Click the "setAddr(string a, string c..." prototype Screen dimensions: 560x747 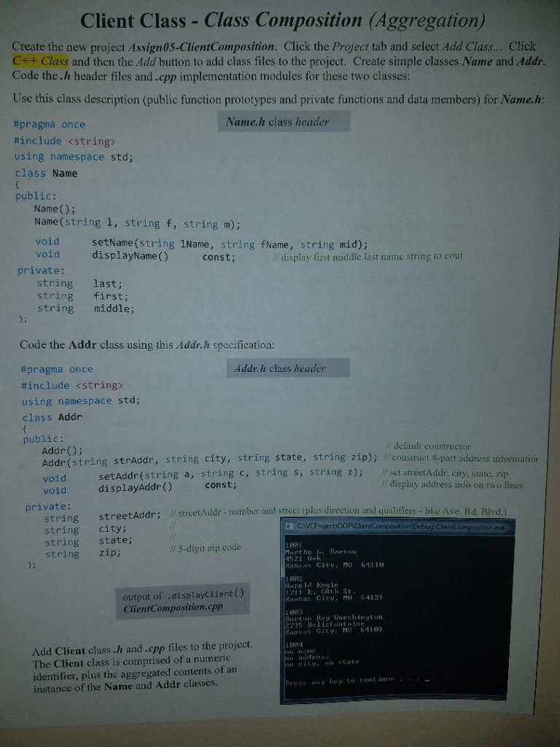point(231,473)
